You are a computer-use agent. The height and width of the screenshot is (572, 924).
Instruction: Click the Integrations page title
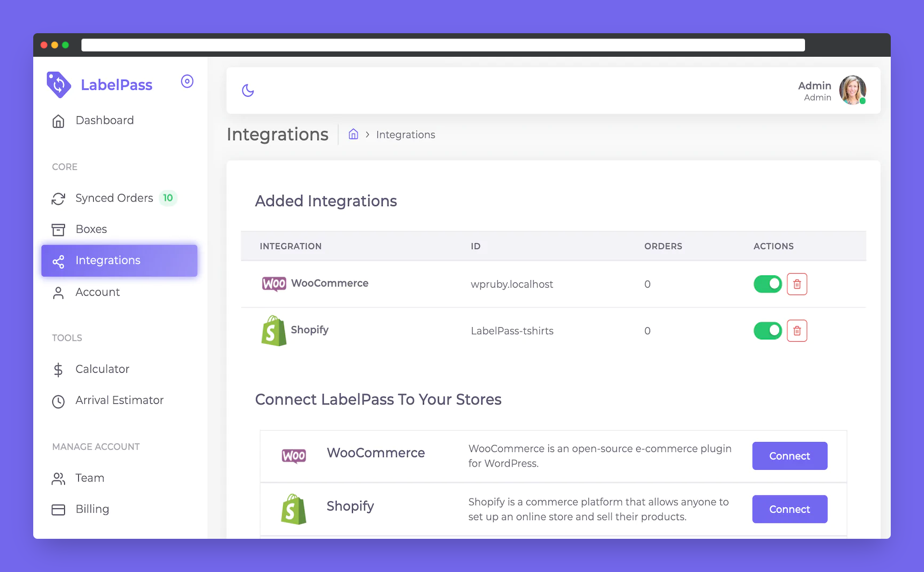[278, 134]
